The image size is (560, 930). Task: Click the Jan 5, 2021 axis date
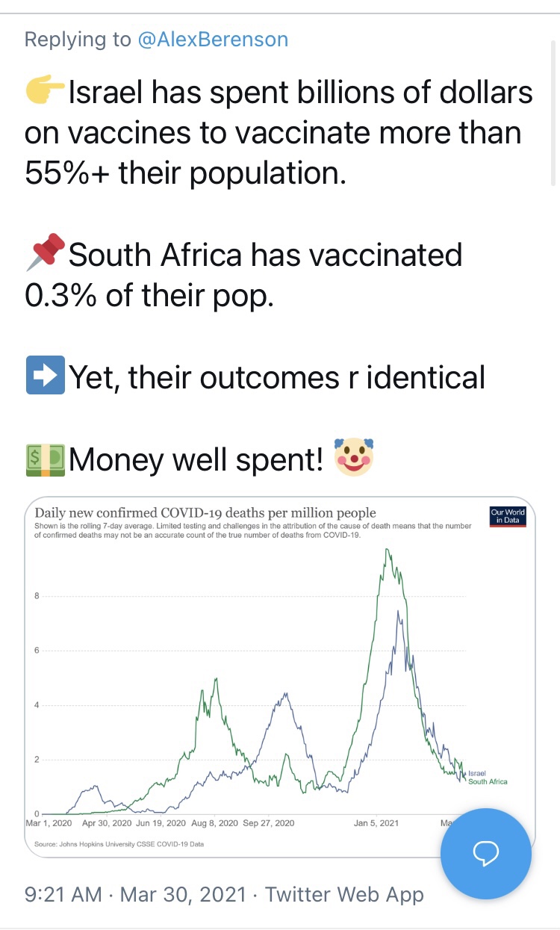(x=377, y=823)
